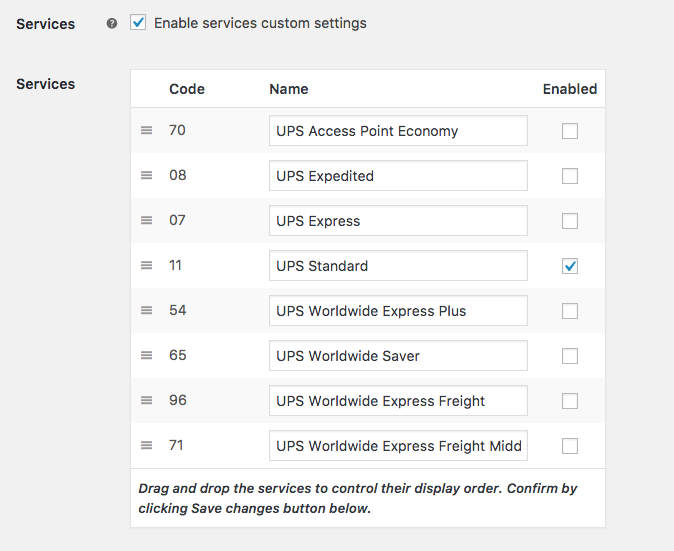This screenshot has width=674, height=551.
Task: Click the Enabled column header
Action: click(570, 89)
